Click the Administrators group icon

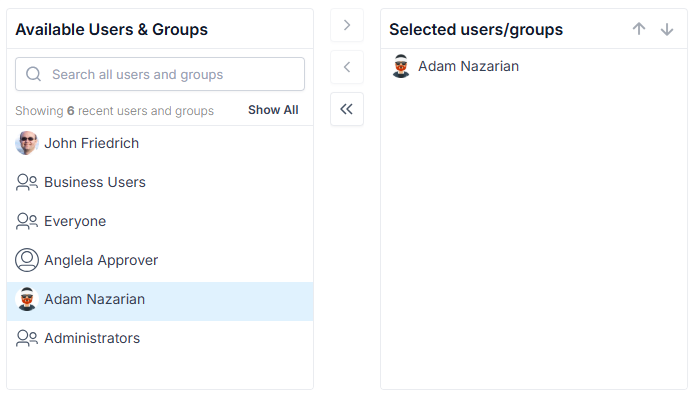[x=27, y=338]
